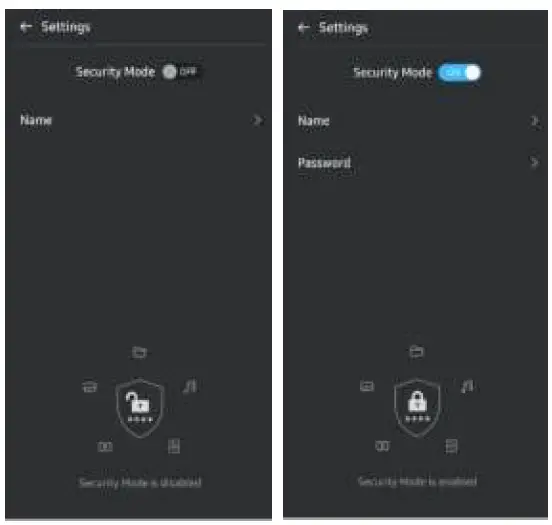Open the Name setting in disabled-mode panel
The width and height of the screenshot is (552, 525).
pos(138,120)
